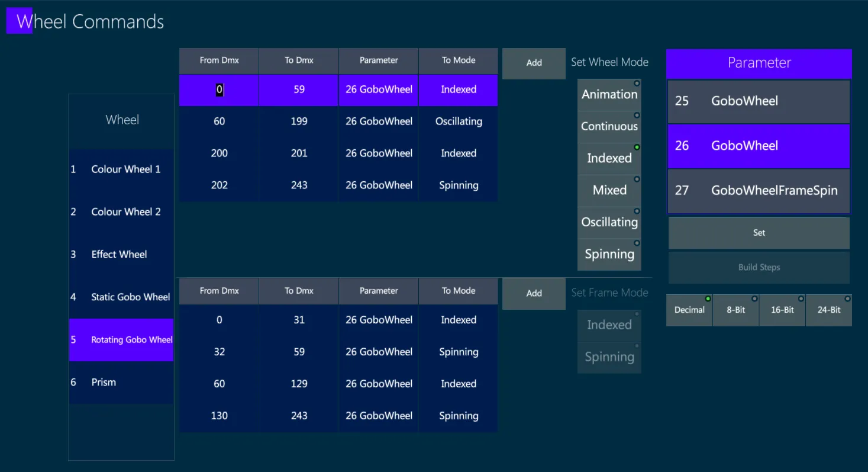Click the To Dmx cell showing 129
Image resolution: width=868 pixels, height=472 pixels.
(x=299, y=384)
